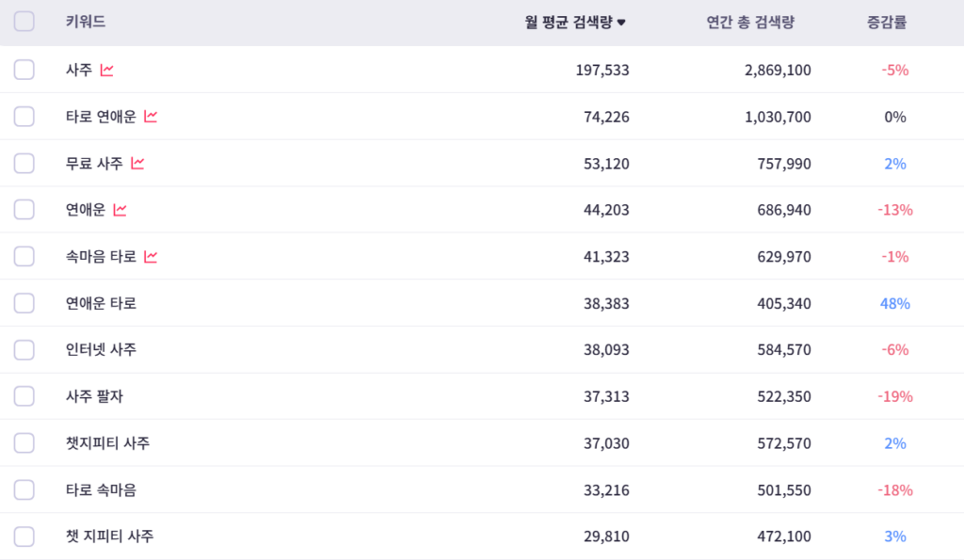
Task: Click trend chart icon beside 타로 연애운
Action: click(x=151, y=117)
